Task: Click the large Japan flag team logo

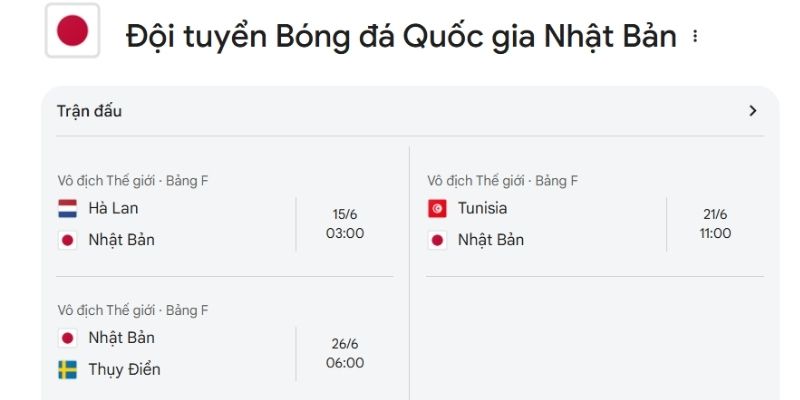Action: 72,31
